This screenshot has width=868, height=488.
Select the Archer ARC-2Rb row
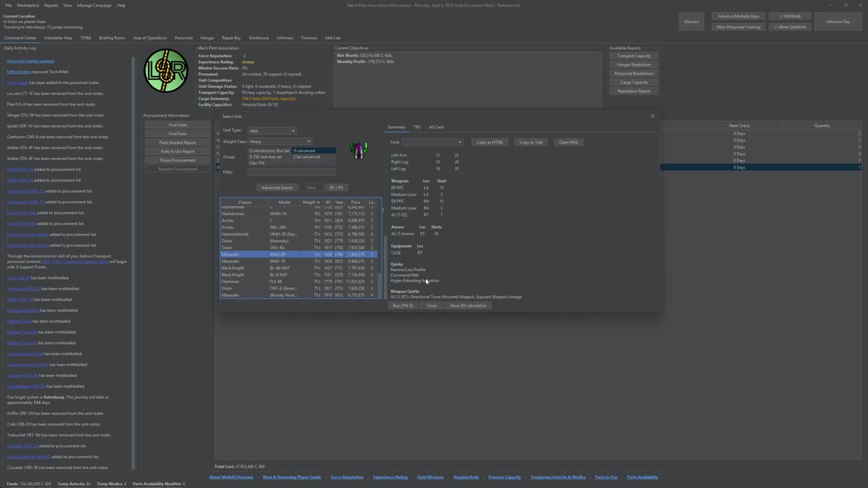(x=300, y=227)
